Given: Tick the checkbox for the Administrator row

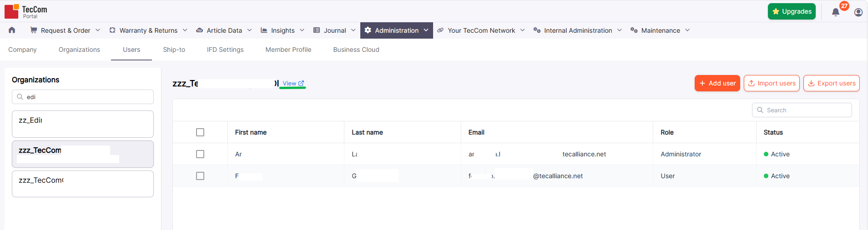Looking at the screenshot, I should (x=200, y=154).
